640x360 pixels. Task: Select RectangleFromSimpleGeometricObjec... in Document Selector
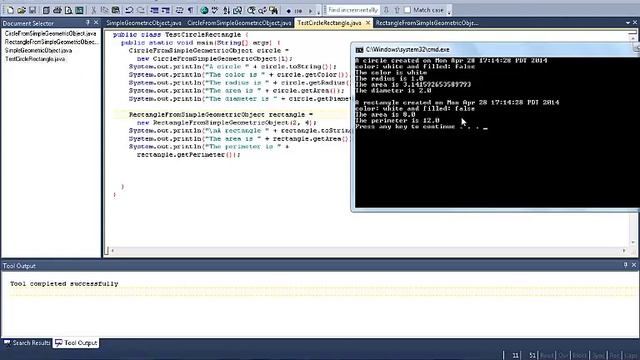pyautogui.click(x=51, y=42)
